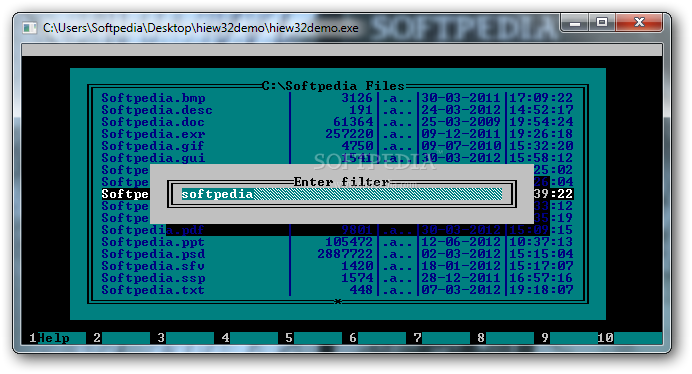The width and height of the screenshot is (692, 374).
Task: Click the size value 2887722
Action: pos(345,254)
